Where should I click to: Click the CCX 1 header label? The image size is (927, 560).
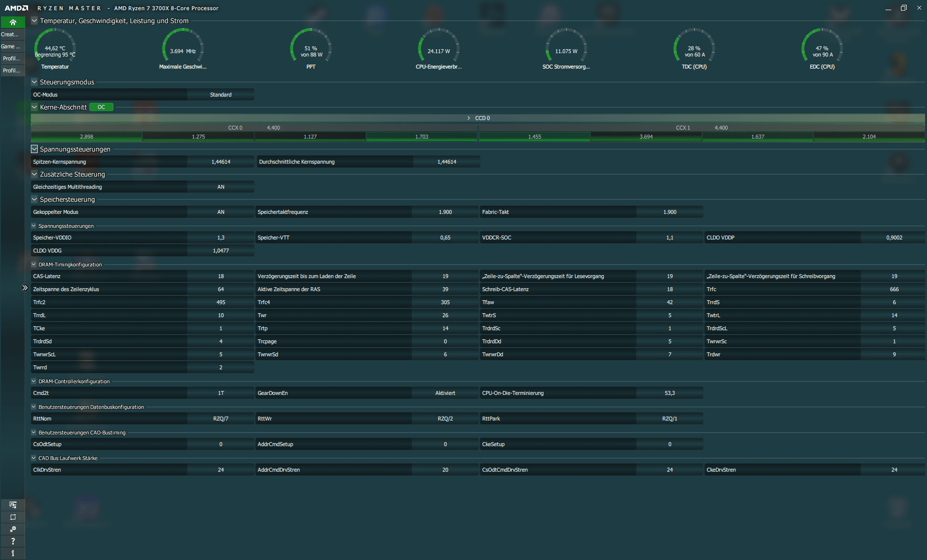tap(683, 128)
